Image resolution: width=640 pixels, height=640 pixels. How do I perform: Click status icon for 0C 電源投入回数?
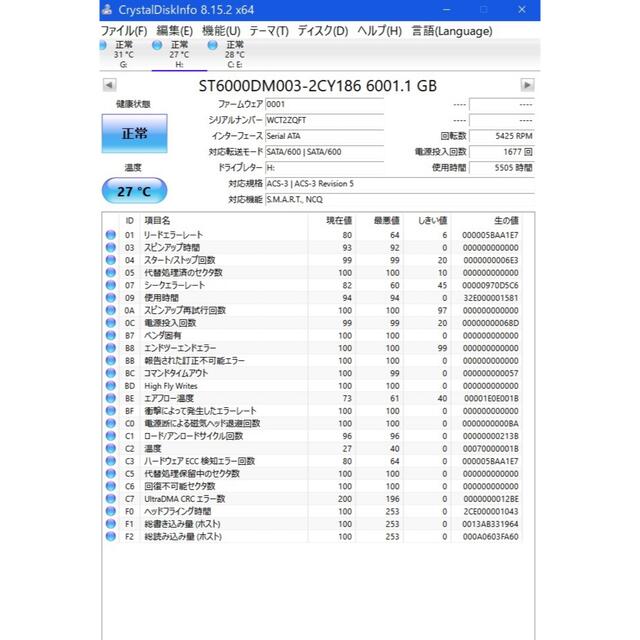click(x=111, y=323)
